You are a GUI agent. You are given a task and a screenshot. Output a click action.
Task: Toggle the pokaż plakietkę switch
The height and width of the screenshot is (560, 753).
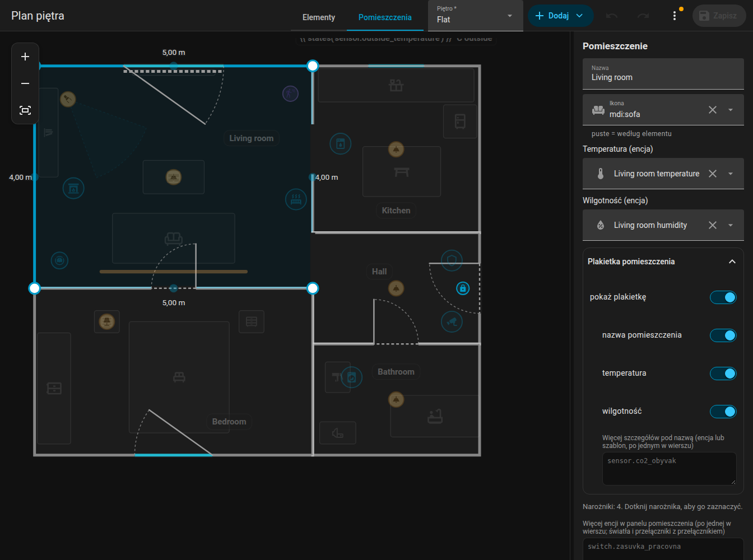tap(723, 297)
